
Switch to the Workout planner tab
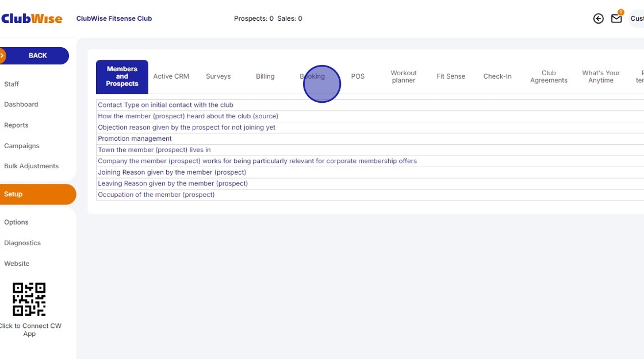tap(404, 77)
